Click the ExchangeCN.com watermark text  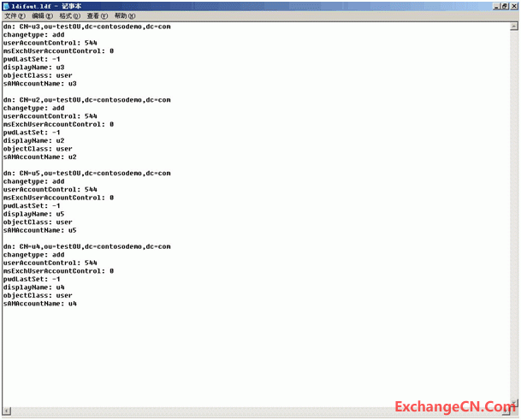pyautogui.click(x=451, y=406)
